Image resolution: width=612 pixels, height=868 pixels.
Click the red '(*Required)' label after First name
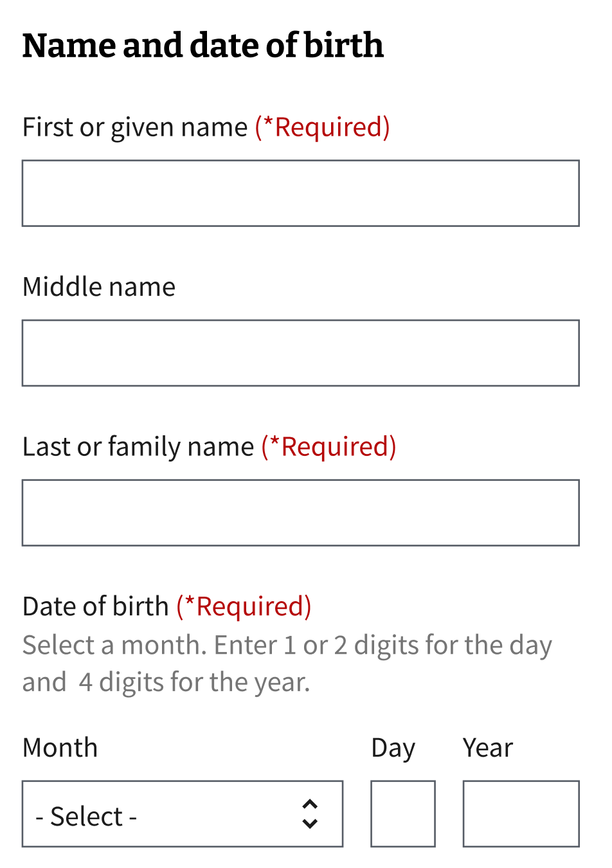tap(322, 126)
